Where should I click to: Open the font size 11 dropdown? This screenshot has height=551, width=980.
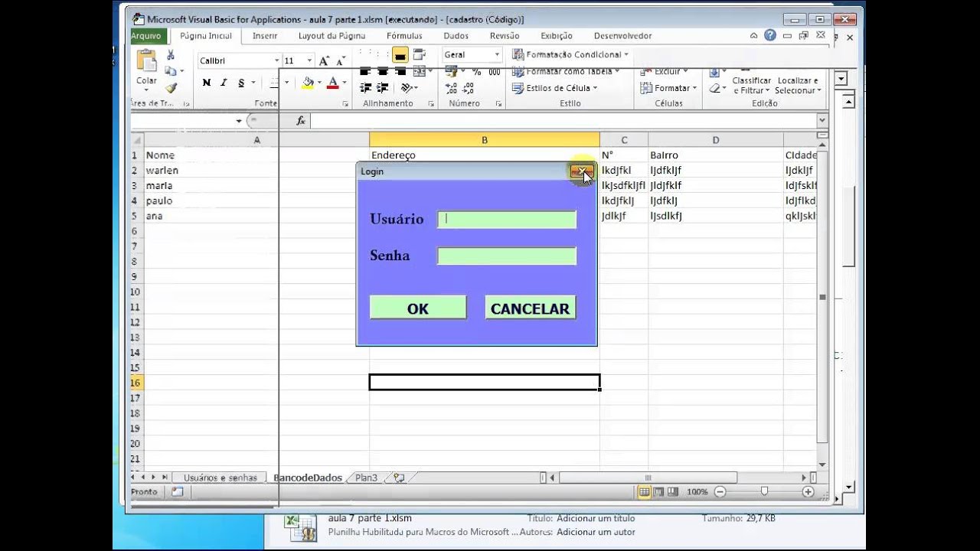click(309, 60)
